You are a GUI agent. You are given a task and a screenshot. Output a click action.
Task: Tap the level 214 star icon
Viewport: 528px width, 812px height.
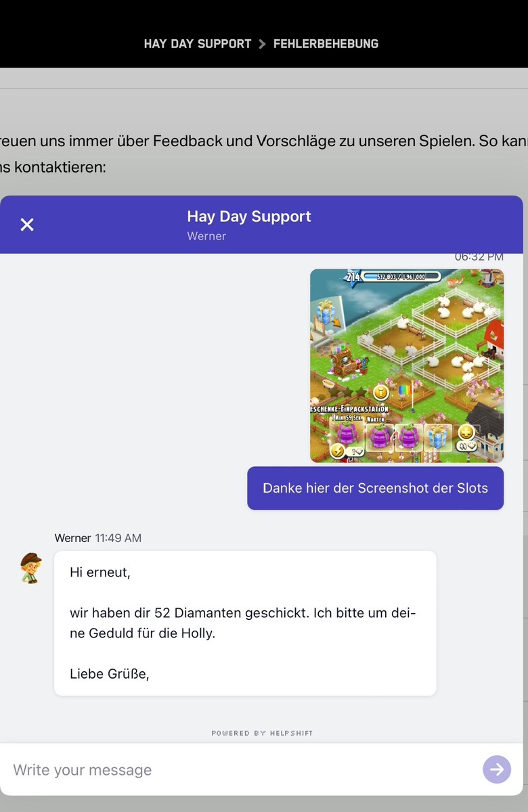click(353, 277)
